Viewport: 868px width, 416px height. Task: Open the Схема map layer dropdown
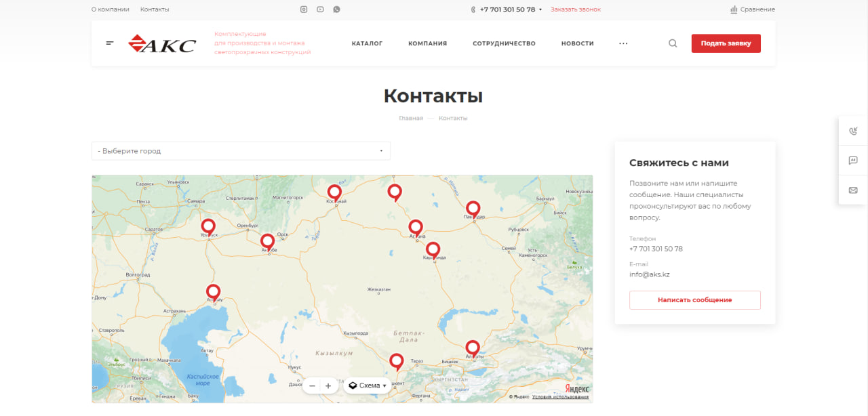coord(369,386)
